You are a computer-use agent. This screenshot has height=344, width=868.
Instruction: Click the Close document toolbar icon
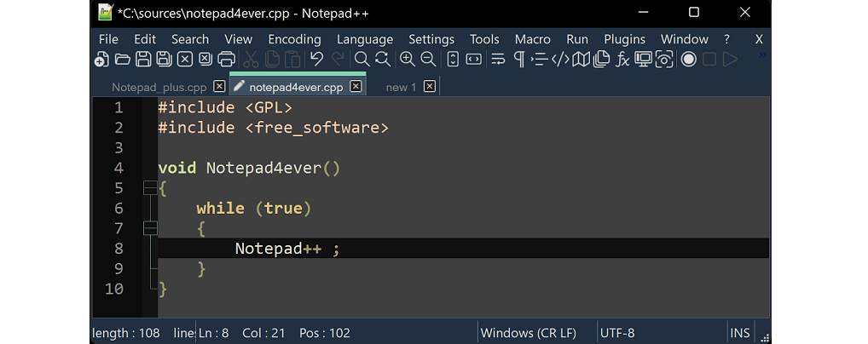pos(184,59)
